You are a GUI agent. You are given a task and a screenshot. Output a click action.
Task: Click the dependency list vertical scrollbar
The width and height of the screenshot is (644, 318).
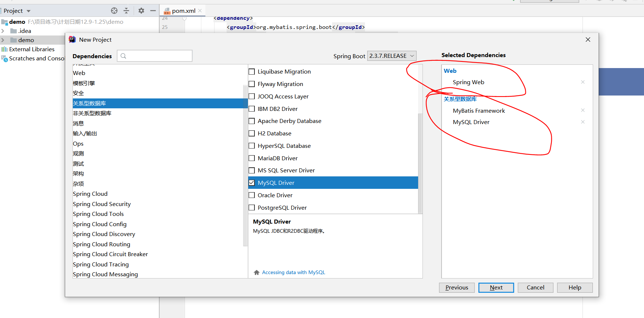[420, 163]
